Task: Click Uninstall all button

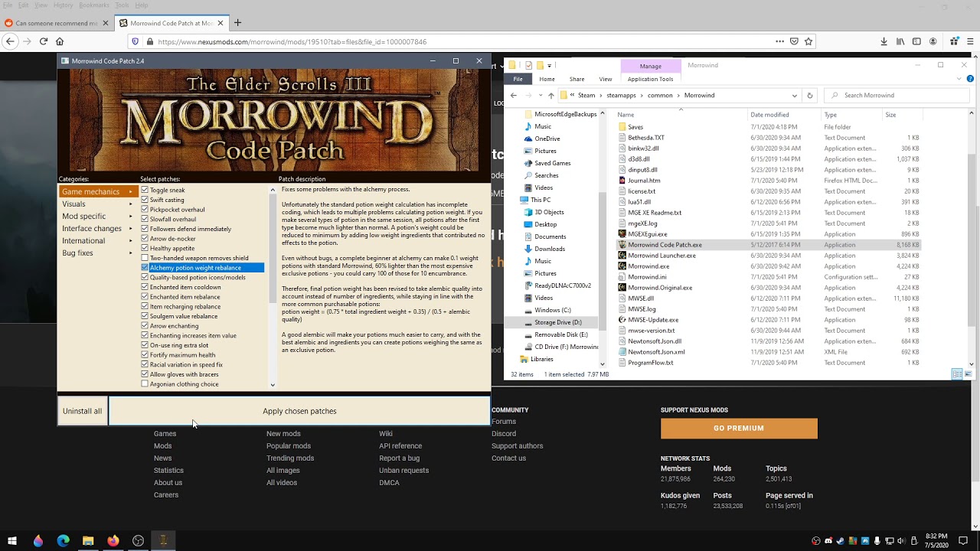Action: tap(82, 411)
